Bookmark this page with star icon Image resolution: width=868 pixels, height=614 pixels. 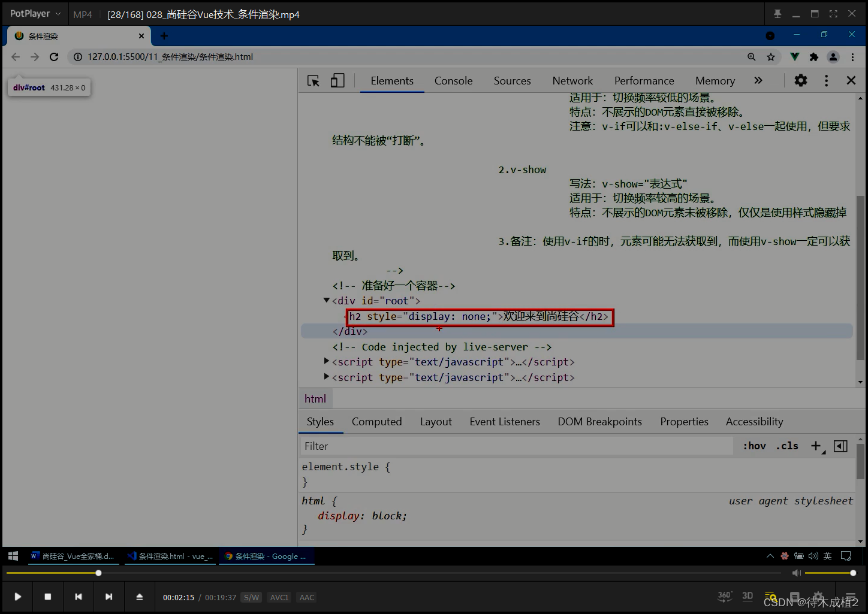pos(771,57)
